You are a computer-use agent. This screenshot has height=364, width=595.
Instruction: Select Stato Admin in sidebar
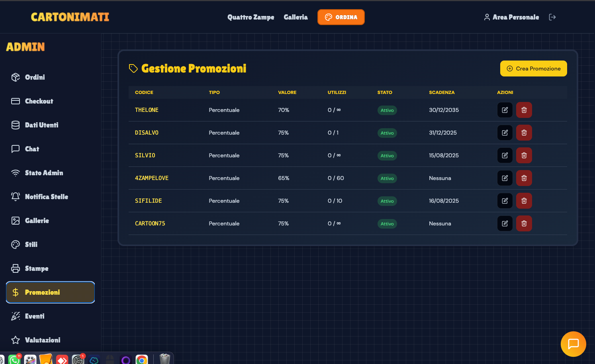coord(50,173)
